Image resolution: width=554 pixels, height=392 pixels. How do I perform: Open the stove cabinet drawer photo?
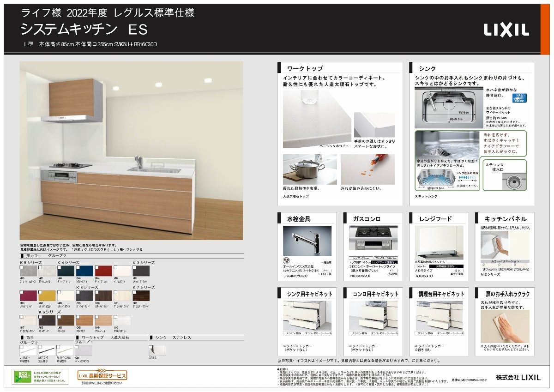click(x=373, y=316)
